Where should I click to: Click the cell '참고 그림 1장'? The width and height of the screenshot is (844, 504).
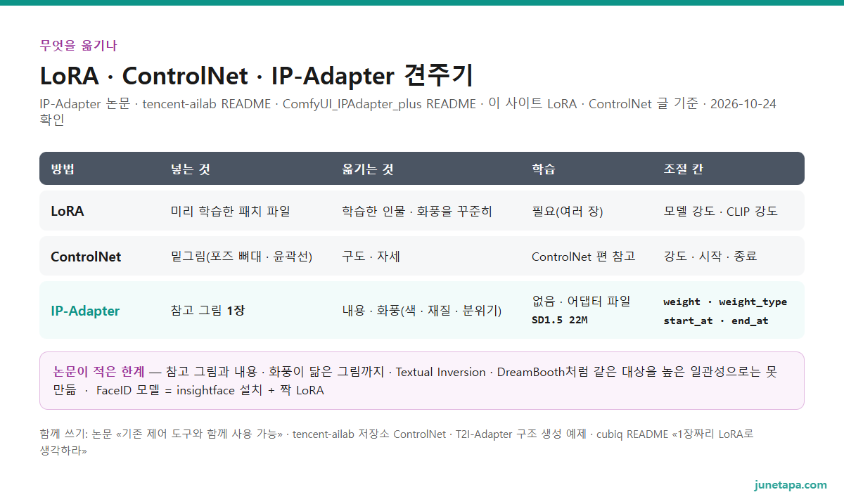pos(208,311)
